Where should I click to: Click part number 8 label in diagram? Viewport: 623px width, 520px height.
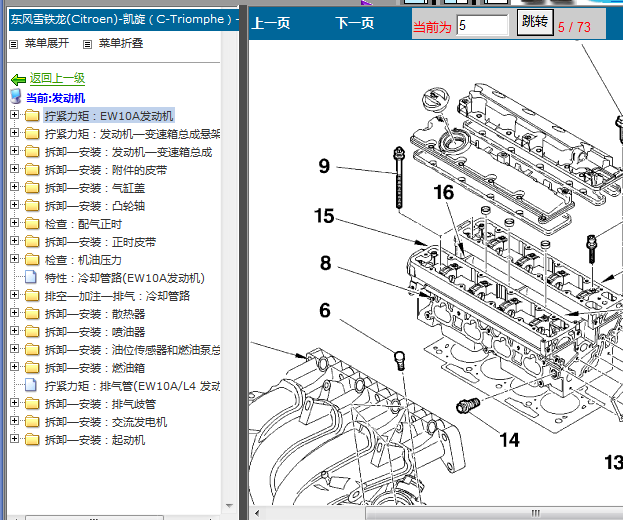325,263
